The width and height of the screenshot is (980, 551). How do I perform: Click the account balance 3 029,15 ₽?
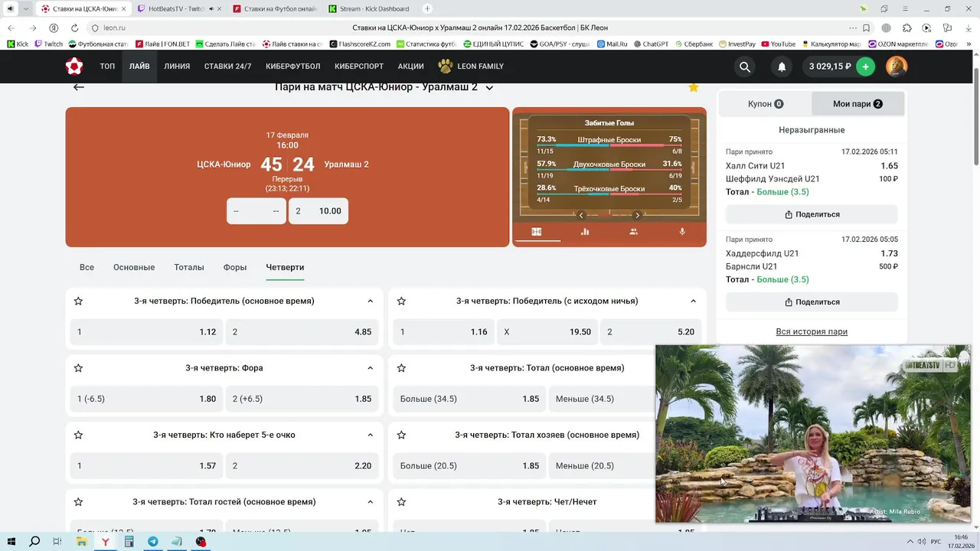(x=830, y=67)
